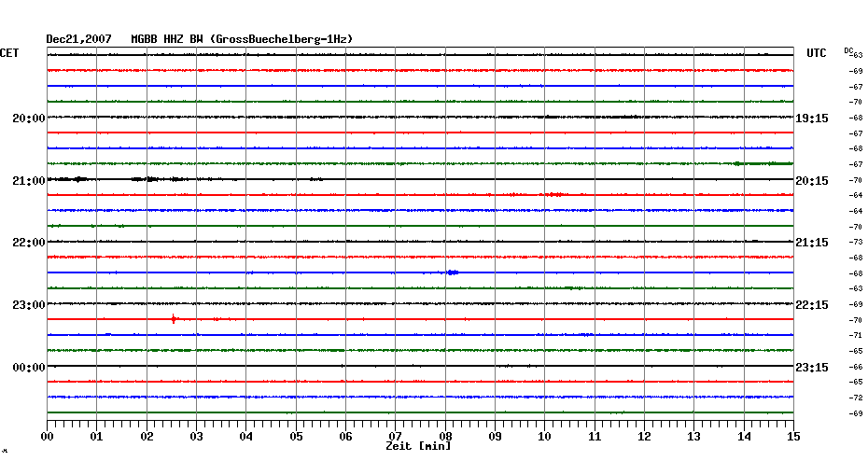This screenshot has height=461, width=868.
Task: Click minute label 01 on time axis
Action: click(x=97, y=437)
